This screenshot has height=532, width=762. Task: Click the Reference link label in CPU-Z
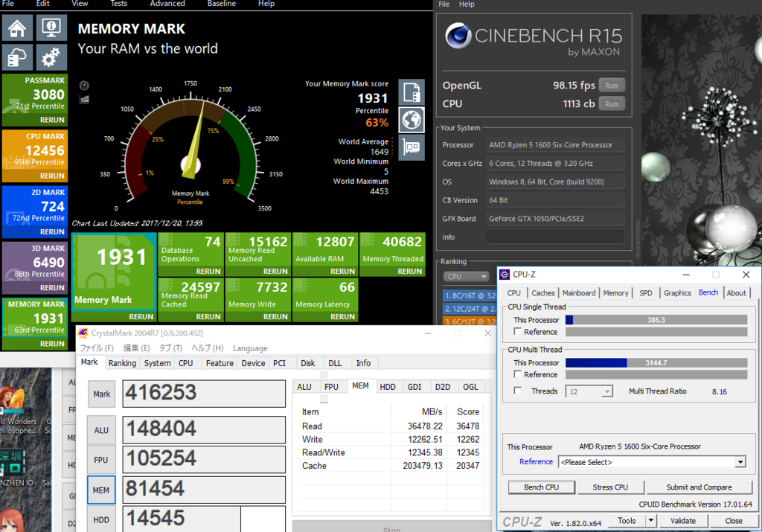pos(536,461)
